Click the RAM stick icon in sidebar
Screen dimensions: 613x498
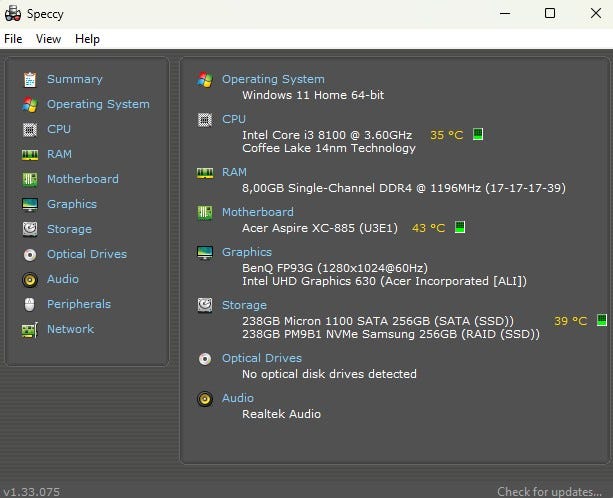click(30, 155)
